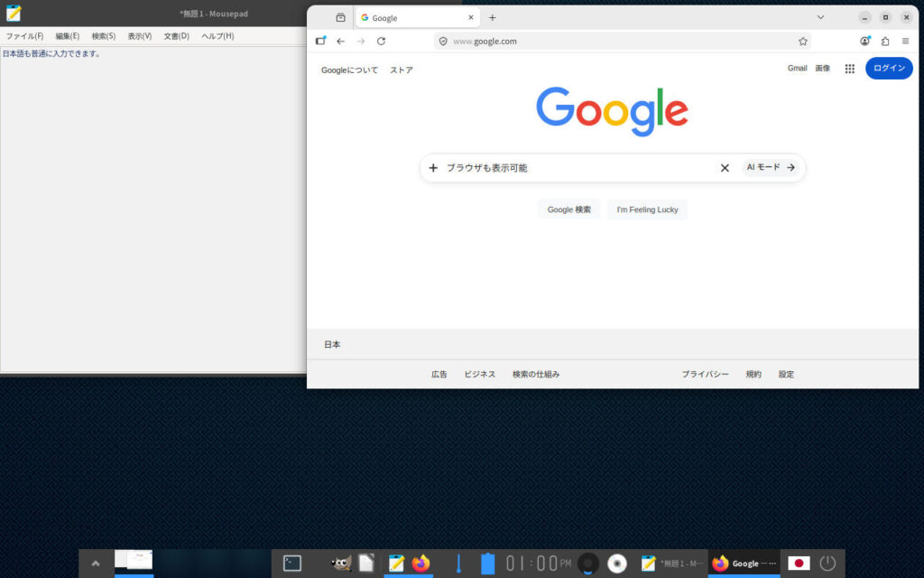Toggle the Firefox sidebar icon
Viewport: 924px width, 578px height.
[x=320, y=42]
